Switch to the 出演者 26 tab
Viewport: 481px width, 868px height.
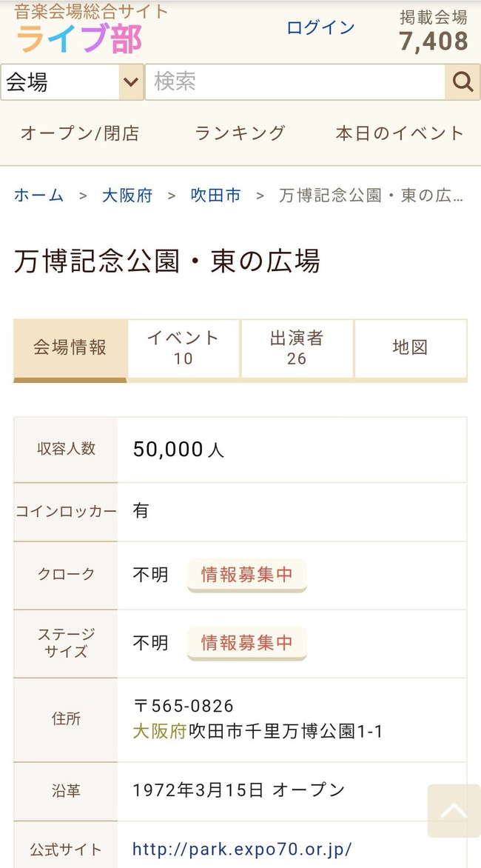tap(296, 348)
